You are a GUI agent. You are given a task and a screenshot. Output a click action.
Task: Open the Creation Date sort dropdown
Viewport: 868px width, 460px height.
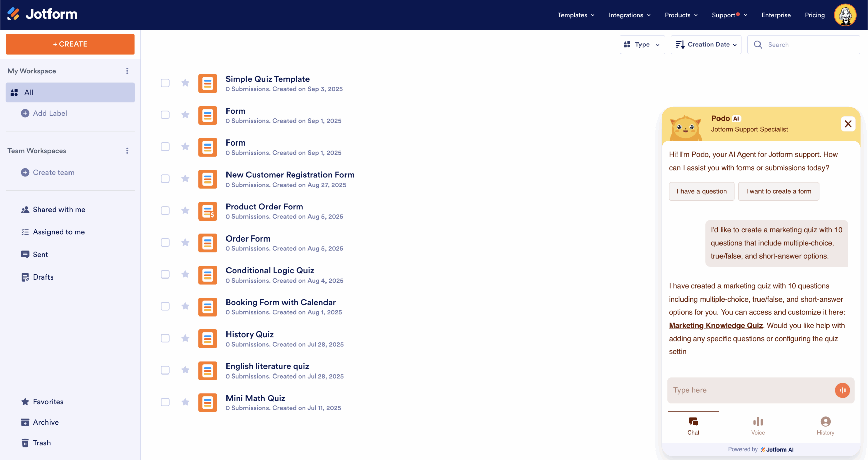(706, 45)
